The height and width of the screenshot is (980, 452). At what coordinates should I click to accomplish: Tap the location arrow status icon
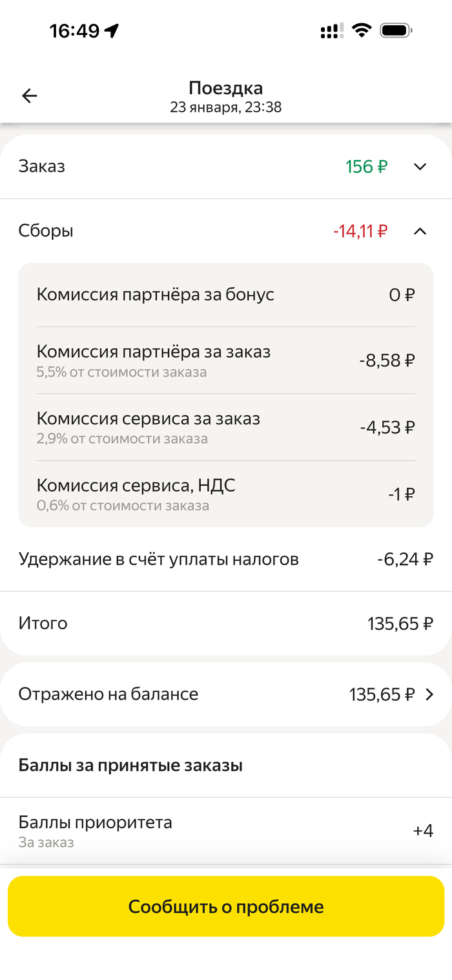[112, 30]
